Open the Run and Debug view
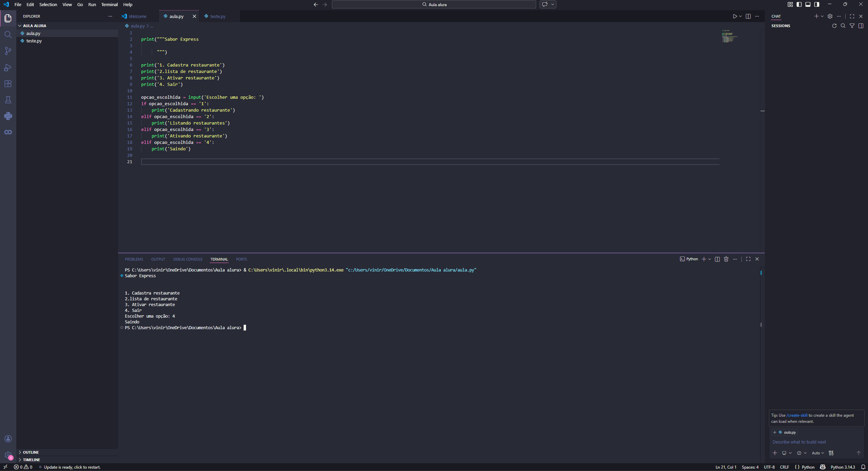 (x=8, y=68)
